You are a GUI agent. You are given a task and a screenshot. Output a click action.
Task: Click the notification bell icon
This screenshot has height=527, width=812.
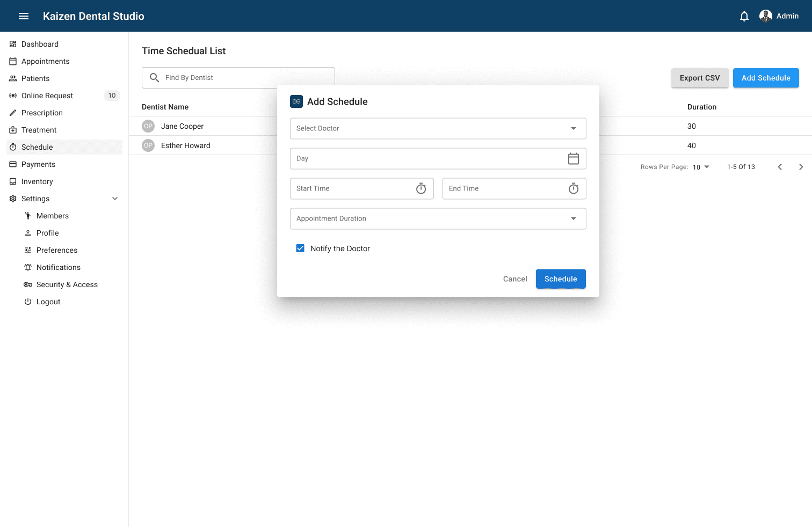[744, 16]
